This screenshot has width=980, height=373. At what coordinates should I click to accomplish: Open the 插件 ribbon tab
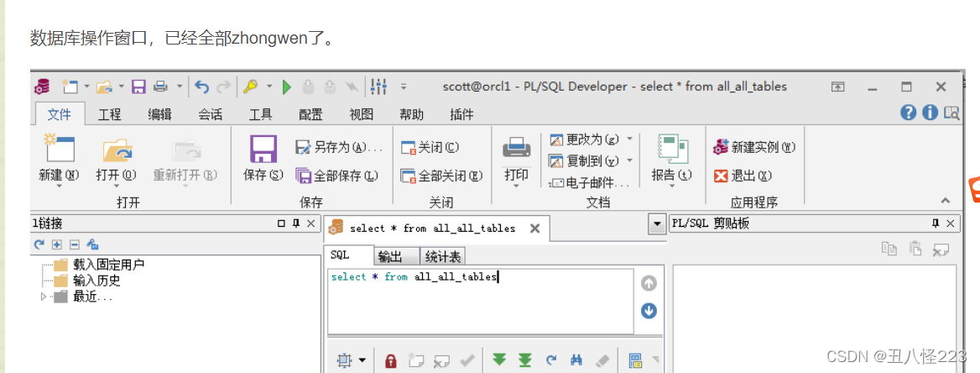pos(461,114)
